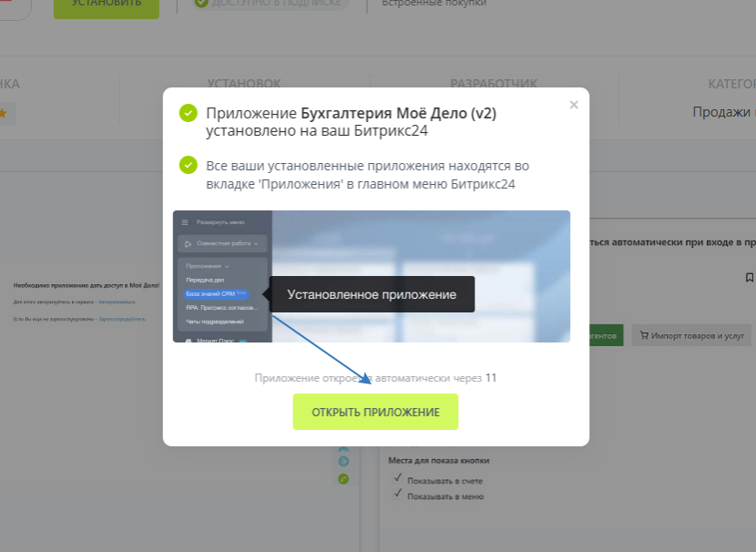The width and height of the screenshot is (756, 552).
Task: Click the Установленное приложение tooltip label
Action: [x=372, y=294]
